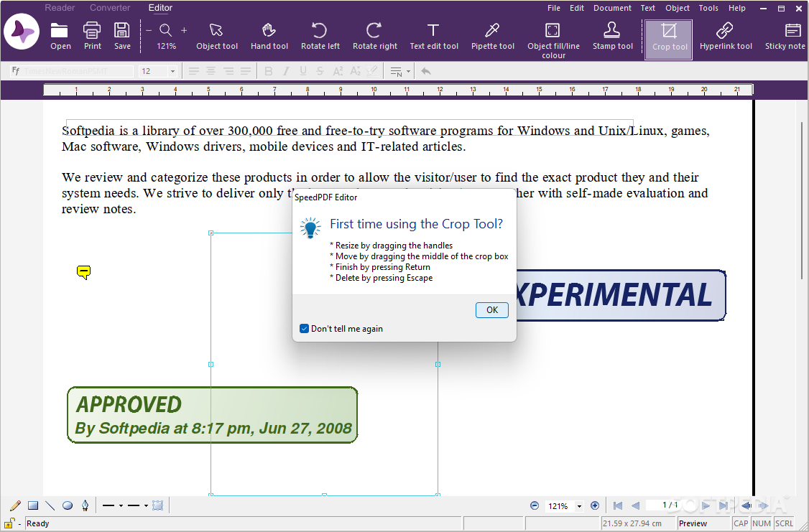This screenshot has height=532, width=809.
Task: Open the second line style dropdown arrow
Action: (x=146, y=505)
